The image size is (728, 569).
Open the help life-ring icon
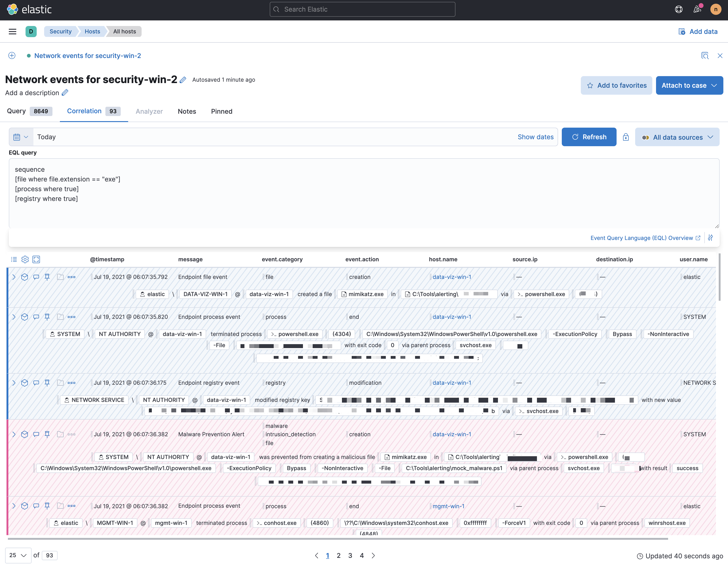tap(679, 9)
